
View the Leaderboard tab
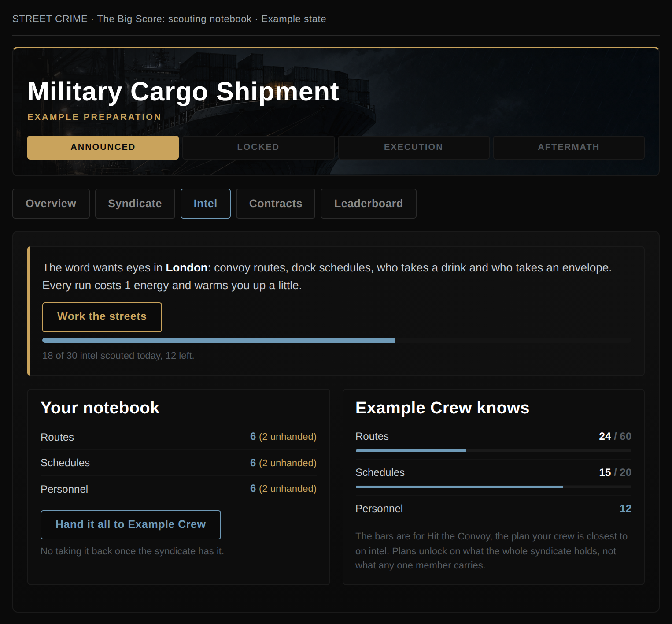(x=369, y=204)
